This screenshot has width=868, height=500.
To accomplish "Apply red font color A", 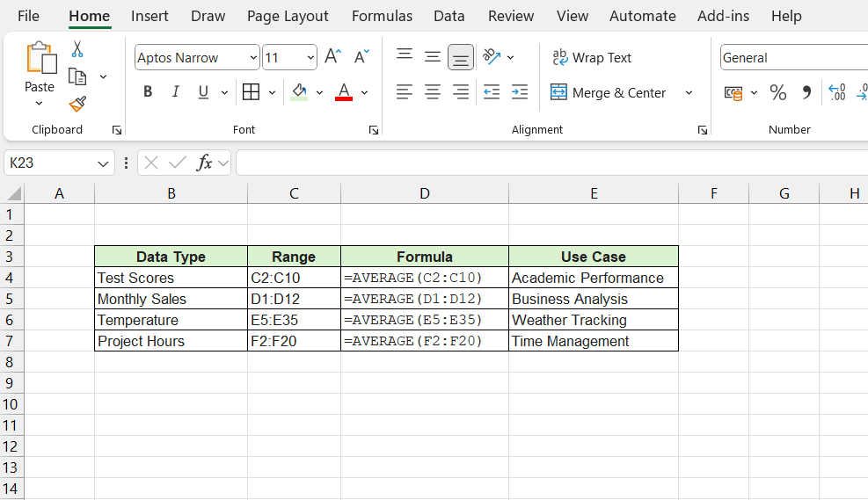I will point(344,91).
